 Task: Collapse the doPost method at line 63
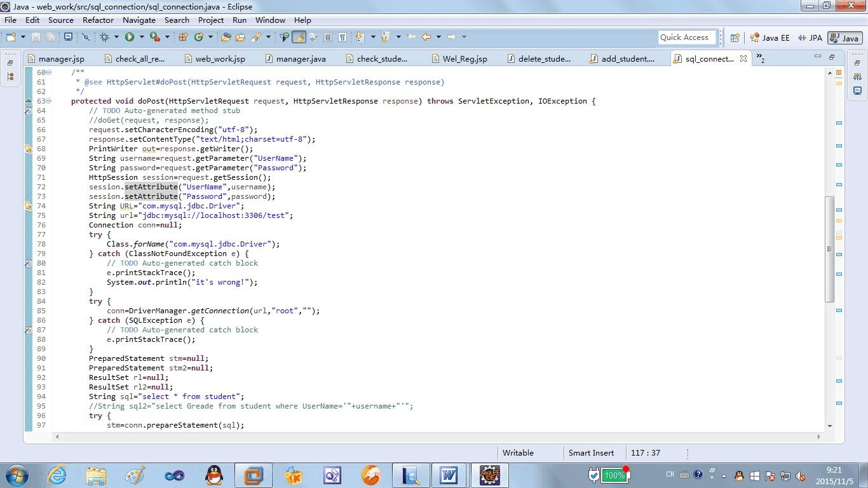pyautogui.click(x=49, y=101)
